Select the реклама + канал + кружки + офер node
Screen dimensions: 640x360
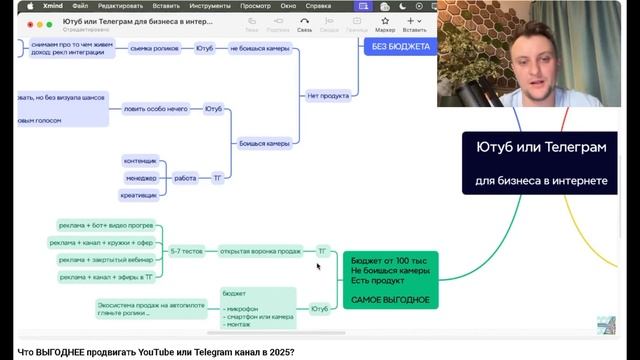click(x=101, y=242)
